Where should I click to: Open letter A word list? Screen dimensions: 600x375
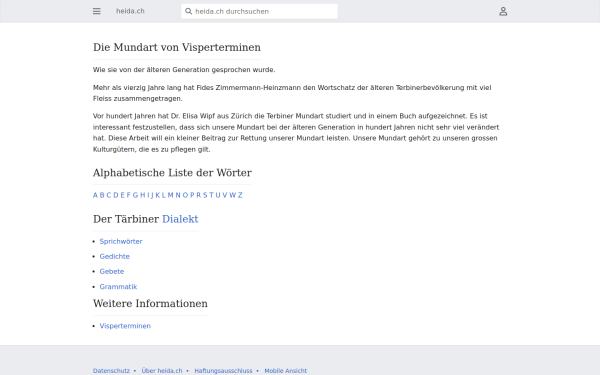[95, 195]
